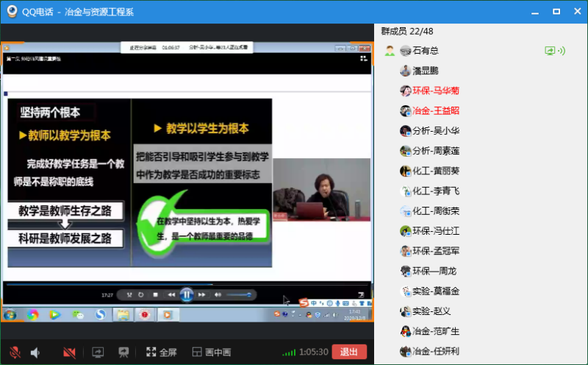Click the shared player's volume slider

point(238,294)
